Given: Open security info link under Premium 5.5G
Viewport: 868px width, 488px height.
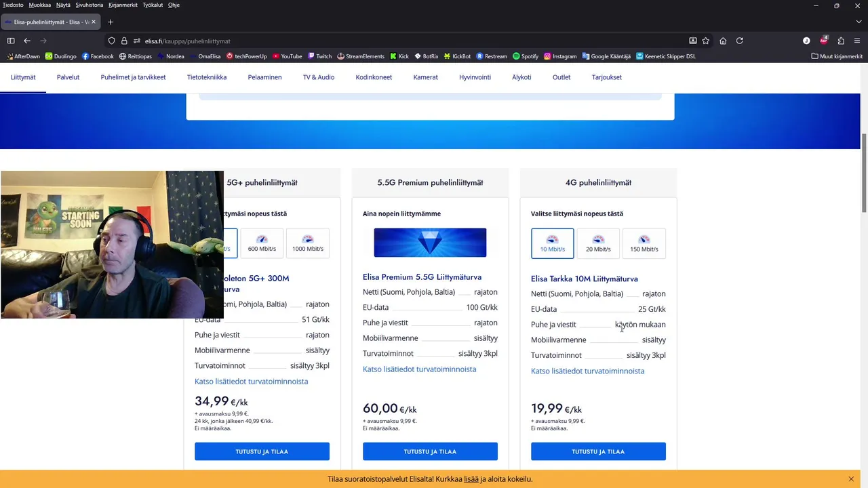Looking at the screenshot, I should [419, 369].
